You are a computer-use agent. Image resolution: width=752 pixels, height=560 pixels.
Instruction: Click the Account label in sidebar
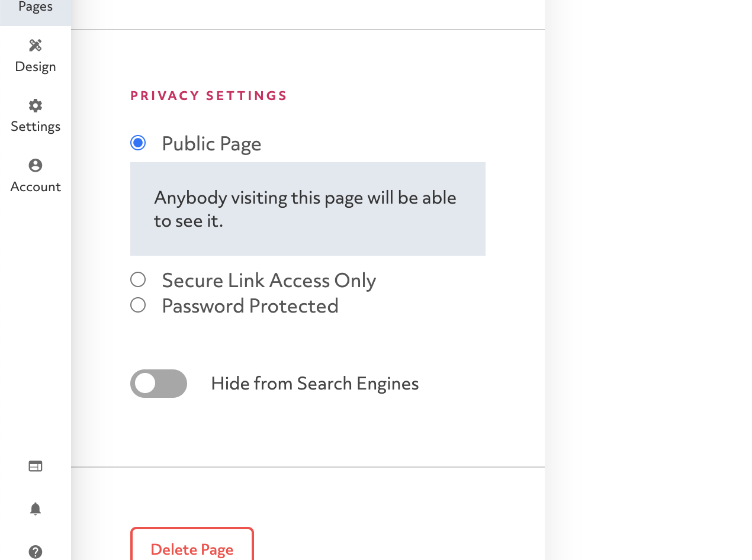(x=36, y=186)
